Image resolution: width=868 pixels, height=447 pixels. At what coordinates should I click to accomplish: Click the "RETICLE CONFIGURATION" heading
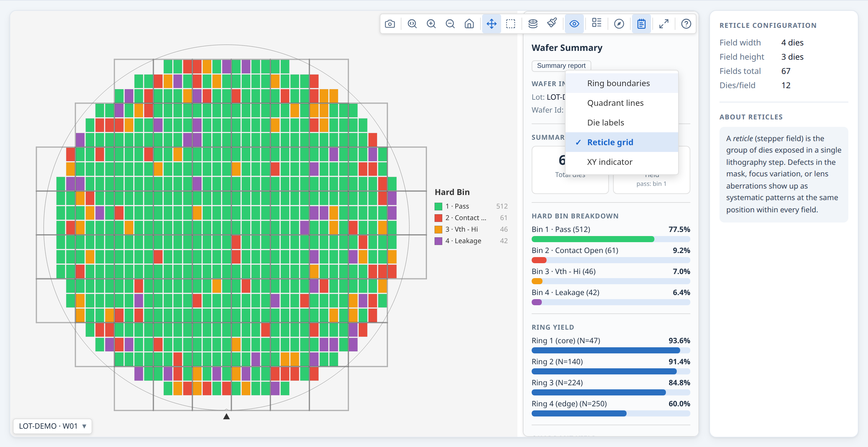(x=768, y=25)
